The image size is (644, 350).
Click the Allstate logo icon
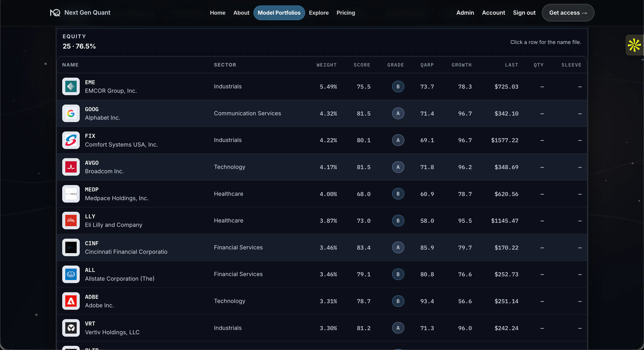pos(71,274)
